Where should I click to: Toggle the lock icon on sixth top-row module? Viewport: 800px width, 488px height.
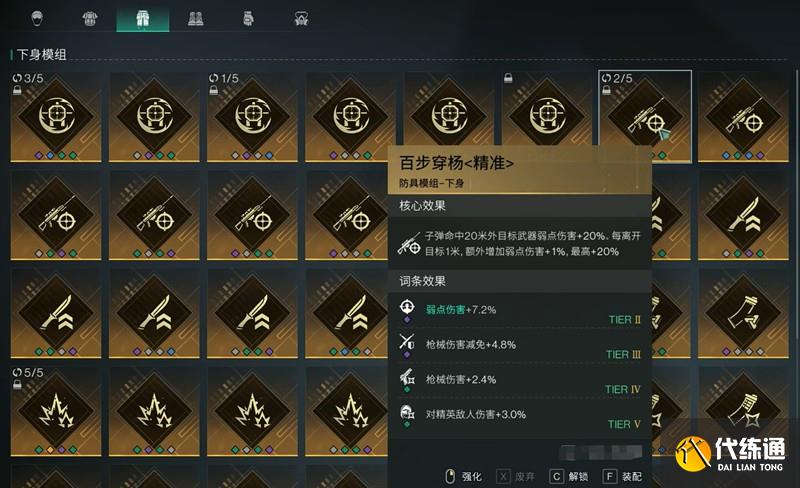click(508, 78)
